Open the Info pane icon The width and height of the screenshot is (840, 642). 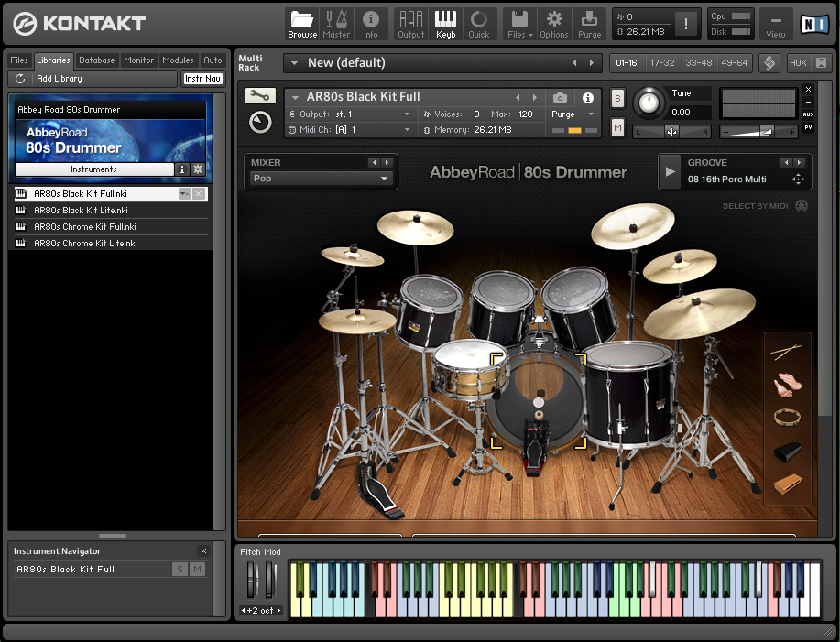coord(370,25)
